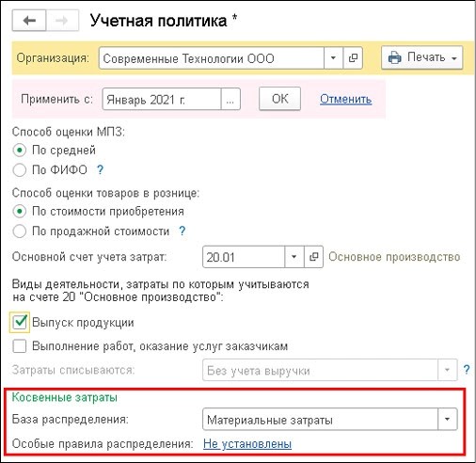Screen dimensions: 476x463
Task: Open the organization record via the open icon
Action: [353, 58]
